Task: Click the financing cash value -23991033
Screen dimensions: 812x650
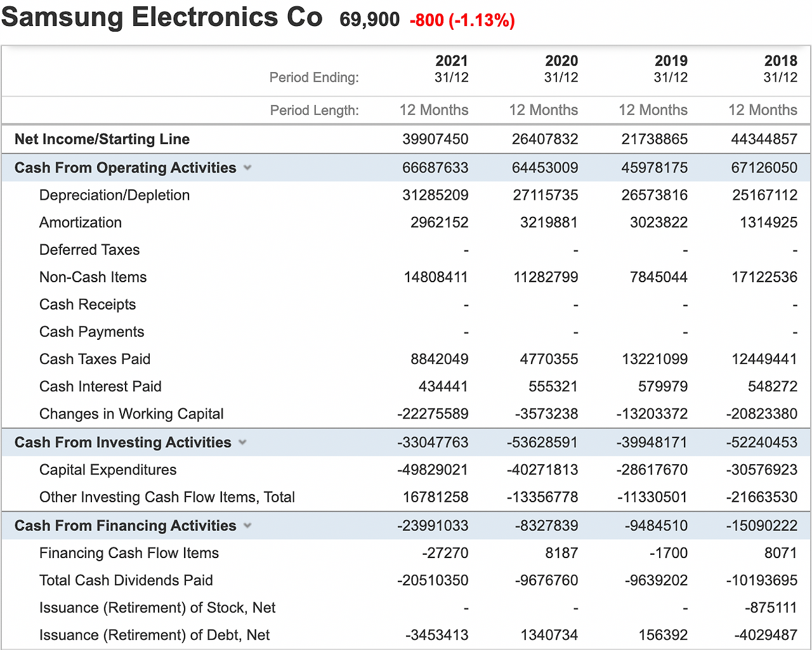Action: (x=433, y=525)
